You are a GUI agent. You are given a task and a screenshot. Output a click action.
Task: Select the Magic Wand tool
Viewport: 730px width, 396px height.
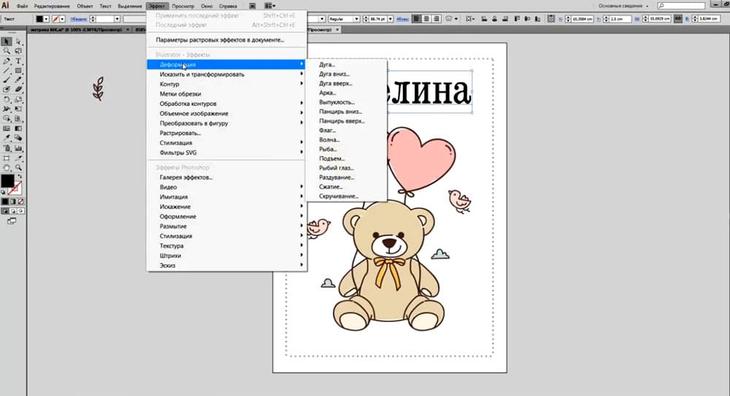7,51
